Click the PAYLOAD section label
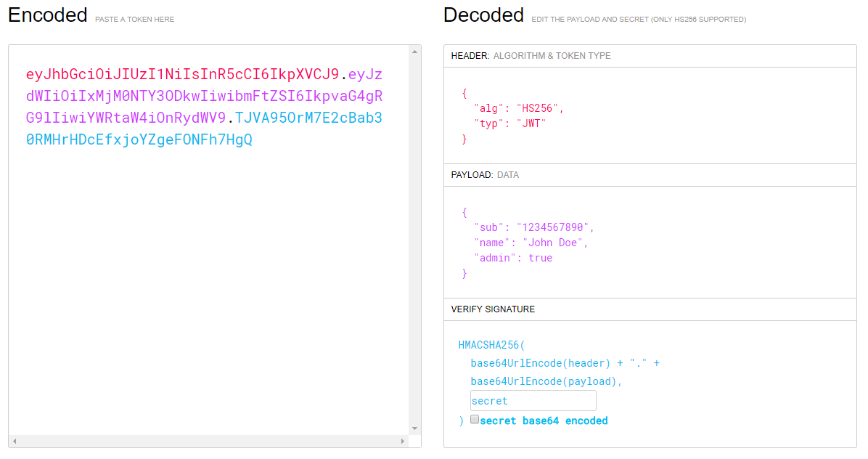 [472, 175]
